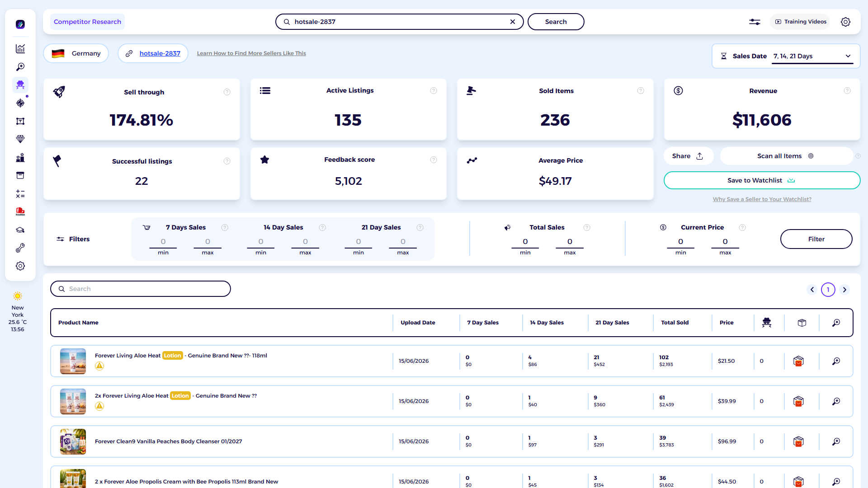Show Active Listings help tooltip
This screenshot has height=488, width=868.
(434, 91)
